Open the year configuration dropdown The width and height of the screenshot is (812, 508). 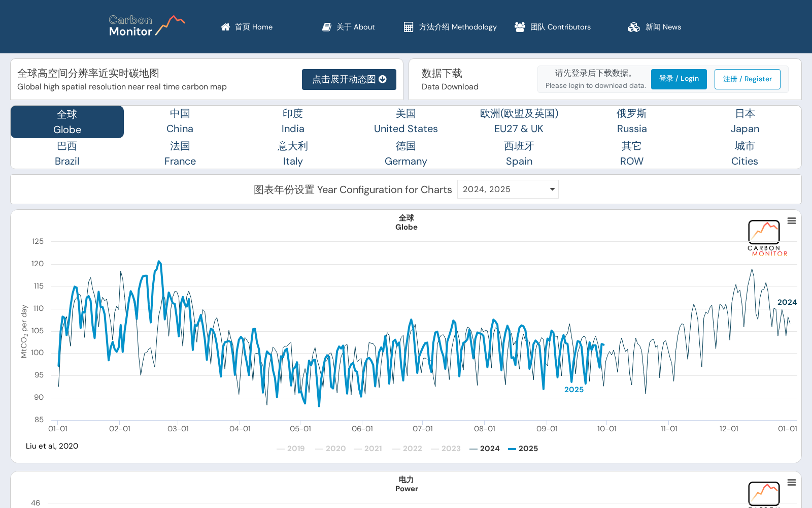pos(508,189)
